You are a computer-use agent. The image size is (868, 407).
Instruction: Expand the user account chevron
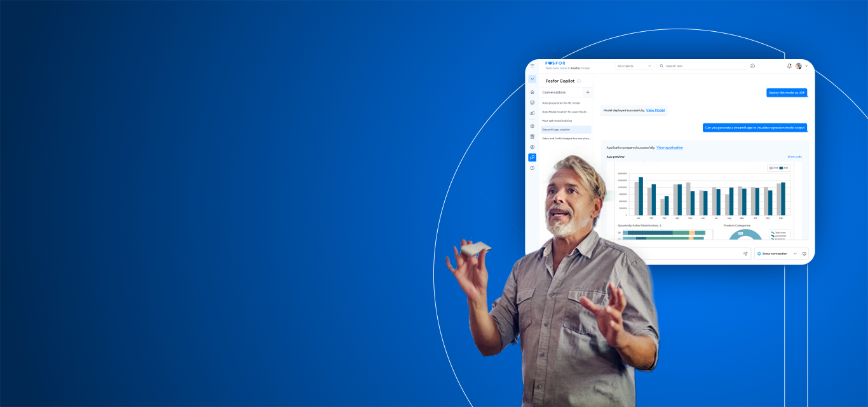click(807, 66)
